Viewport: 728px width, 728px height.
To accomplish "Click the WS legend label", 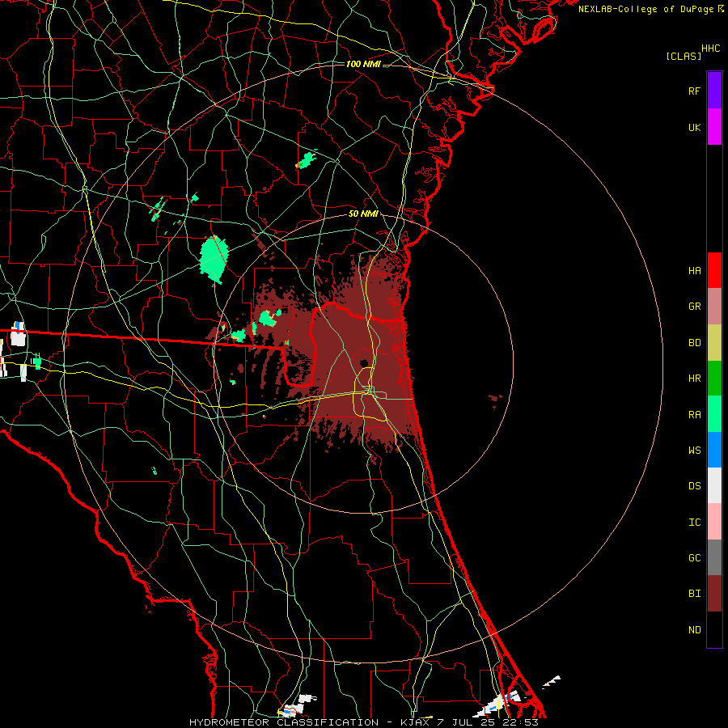I will point(694,451).
